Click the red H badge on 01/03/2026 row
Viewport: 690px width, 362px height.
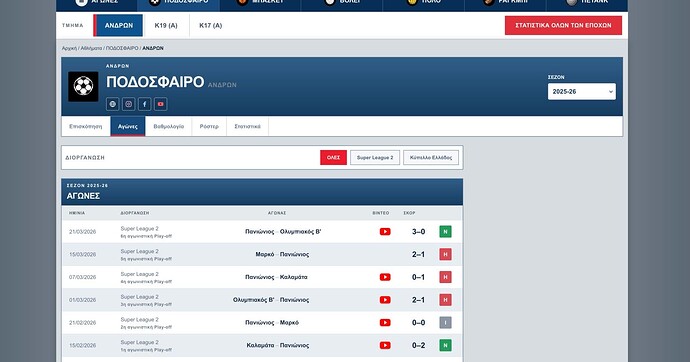(x=445, y=300)
